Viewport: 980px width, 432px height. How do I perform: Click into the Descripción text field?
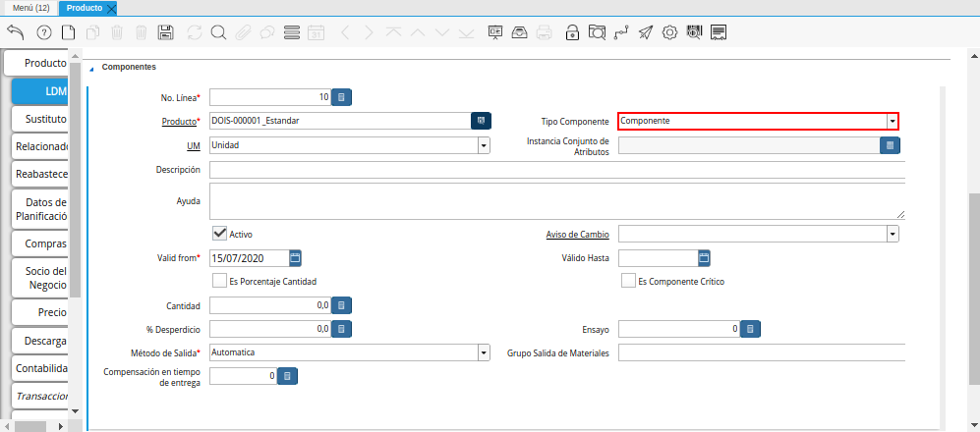556,170
